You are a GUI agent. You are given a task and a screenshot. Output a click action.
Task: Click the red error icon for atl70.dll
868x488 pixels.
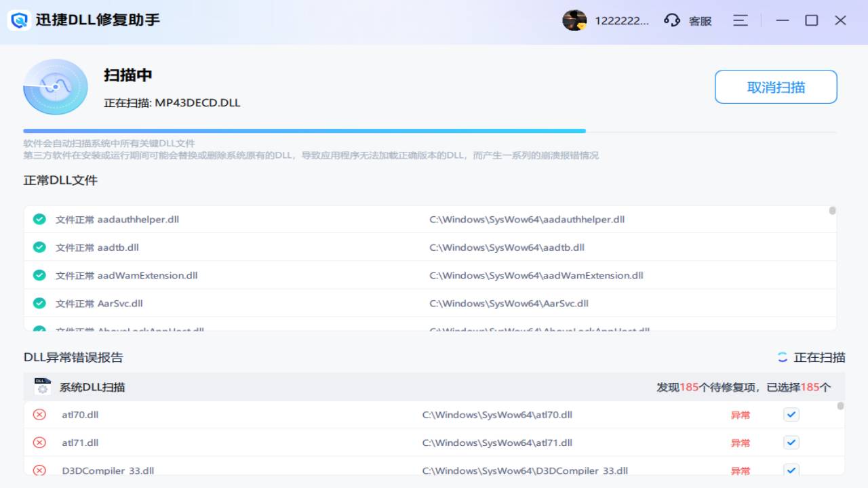point(39,414)
